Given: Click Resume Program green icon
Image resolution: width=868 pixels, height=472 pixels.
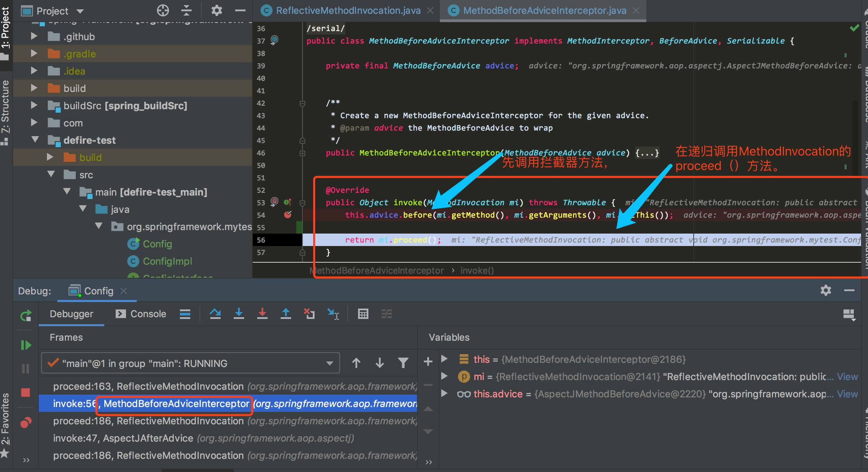Looking at the screenshot, I should click(26, 345).
